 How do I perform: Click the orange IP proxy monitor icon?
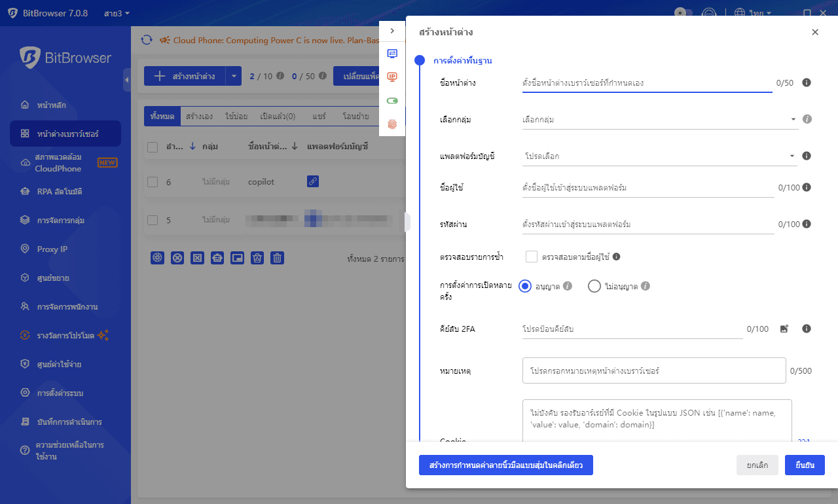pyautogui.click(x=392, y=77)
